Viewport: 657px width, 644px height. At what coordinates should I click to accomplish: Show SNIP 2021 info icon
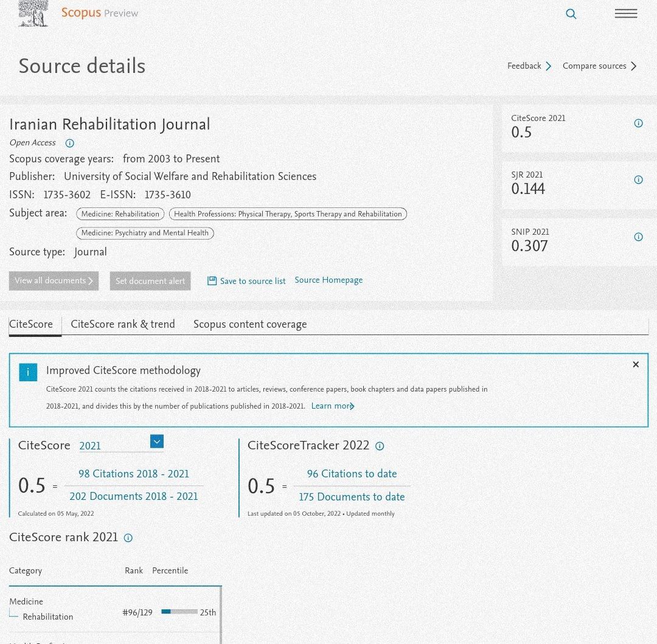(638, 237)
